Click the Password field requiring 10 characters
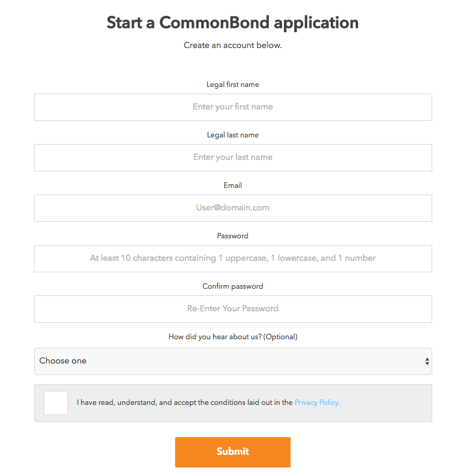 [233, 258]
